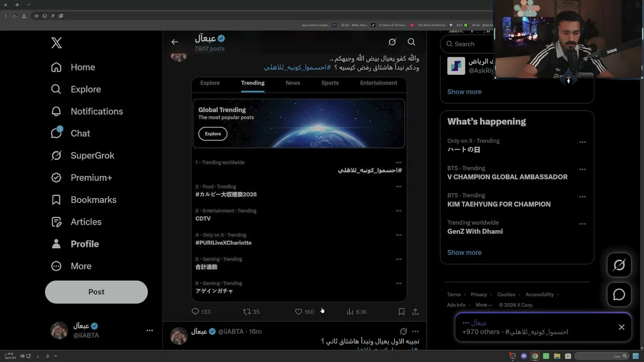The image size is (644, 362).
Task: Open the trending screenshot image in the post
Action: tap(299, 189)
